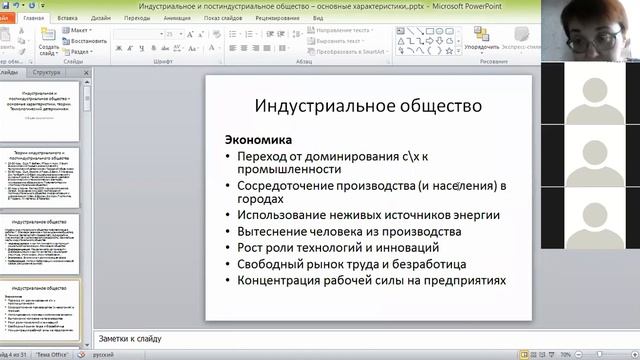The image size is (640, 360).
Task: Select the right arrow shape
Action: pyautogui.click(x=430, y=41)
